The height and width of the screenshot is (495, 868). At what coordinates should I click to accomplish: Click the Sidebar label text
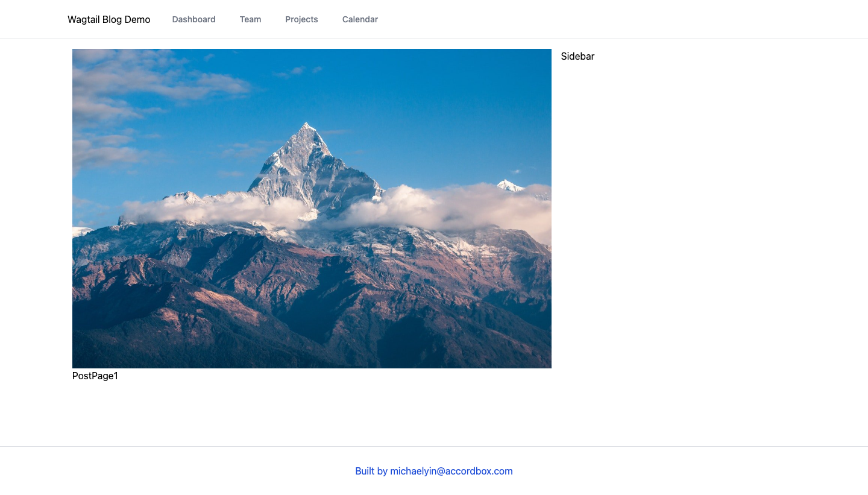(577, 56)
